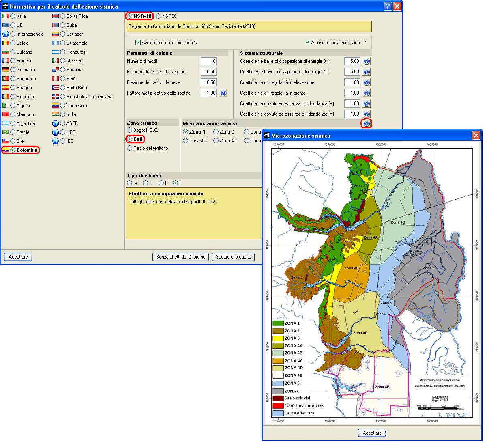This screenshot has height=446, width=504.
Task: Click 'Zona 4E' label on the map
Action: [x=382, y=387]
